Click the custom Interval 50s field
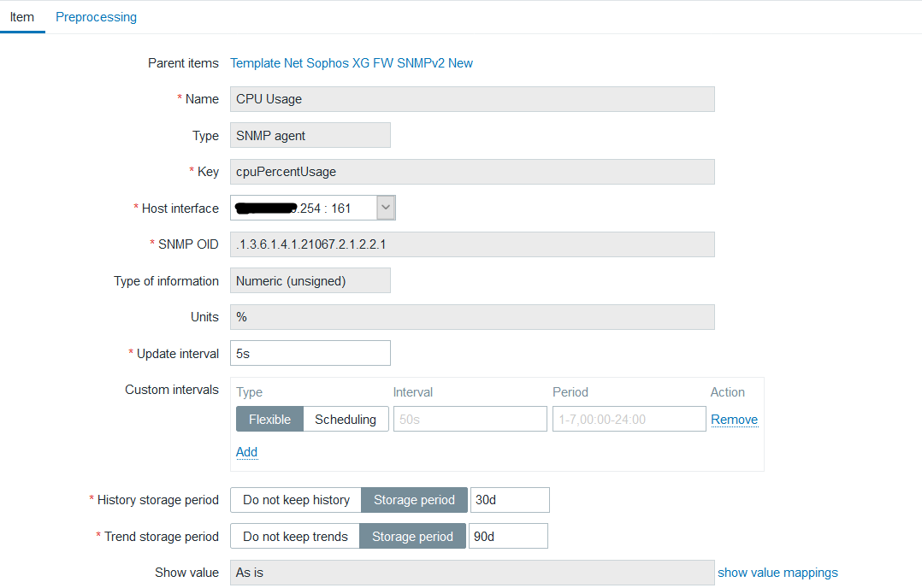This screenshot has width=922, height=588. (470, 419)
